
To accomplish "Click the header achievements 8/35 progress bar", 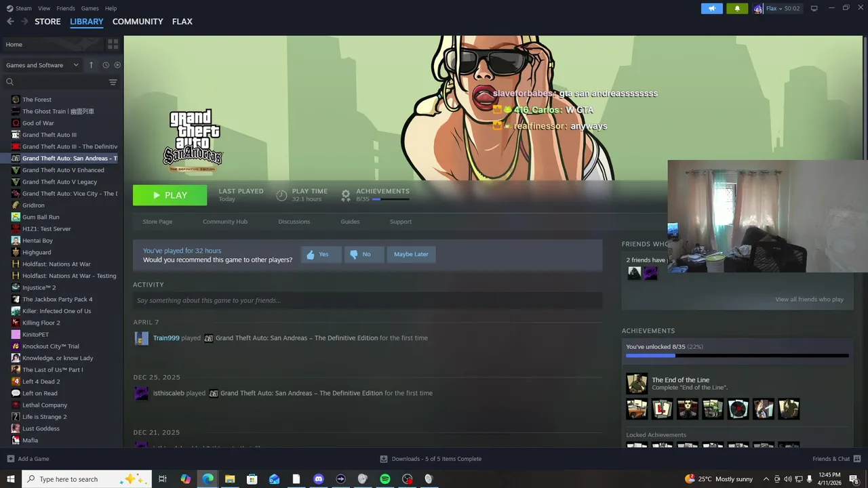I will click(391, 199).
